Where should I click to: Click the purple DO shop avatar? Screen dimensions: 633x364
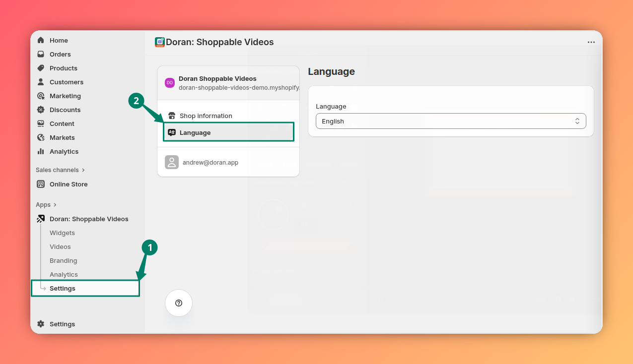(170, 83)
